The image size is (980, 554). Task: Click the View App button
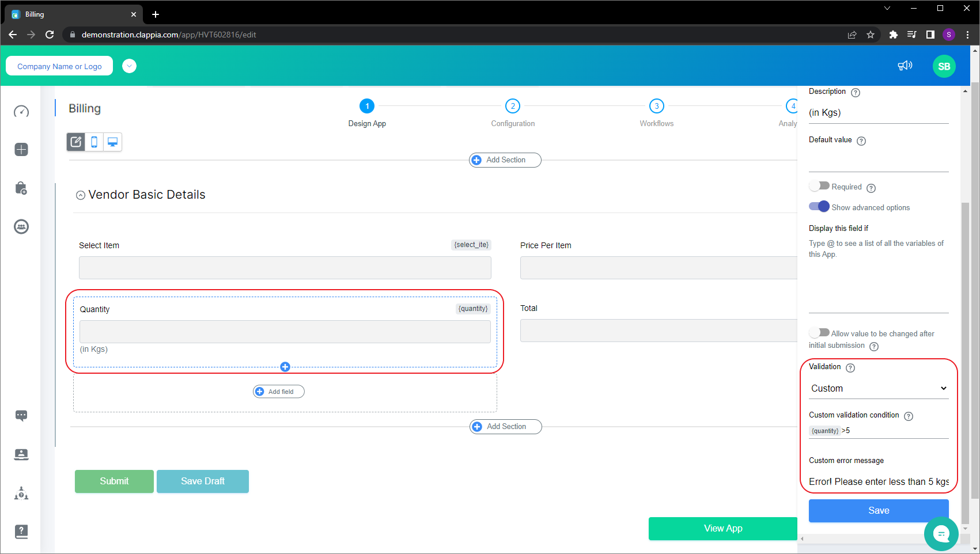tap(723, 529)
